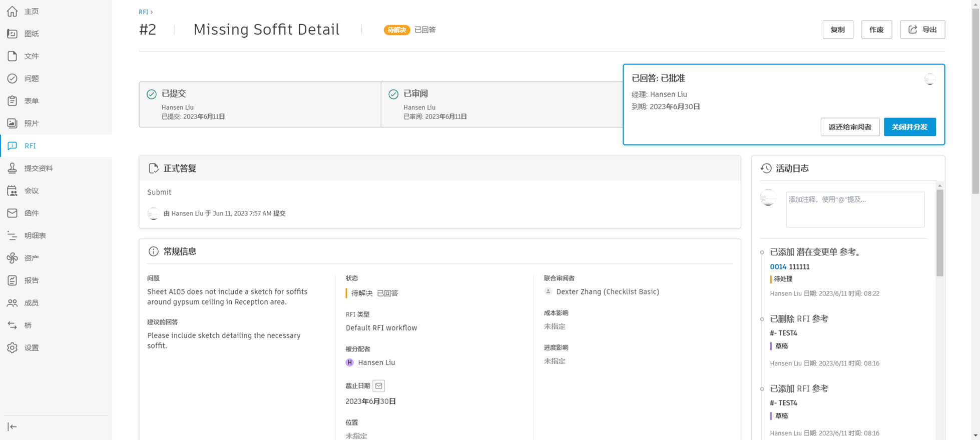
Task: Click the 问题 (Issues) checkmark icon
Action: coord(13,78)
